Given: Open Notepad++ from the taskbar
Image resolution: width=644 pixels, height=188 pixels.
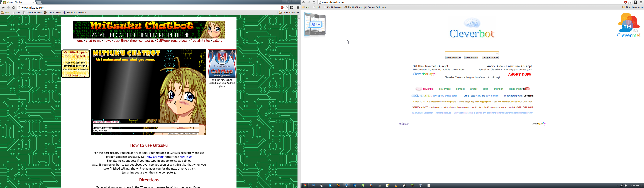Looking at the screenshot, I should pos(387,185).
